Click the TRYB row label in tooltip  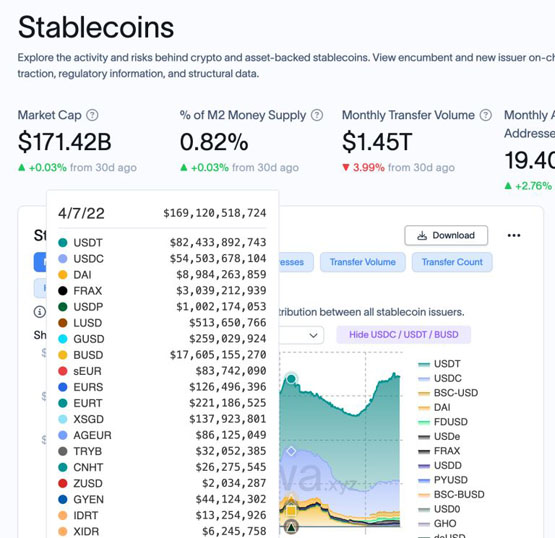tap(88, 451)
